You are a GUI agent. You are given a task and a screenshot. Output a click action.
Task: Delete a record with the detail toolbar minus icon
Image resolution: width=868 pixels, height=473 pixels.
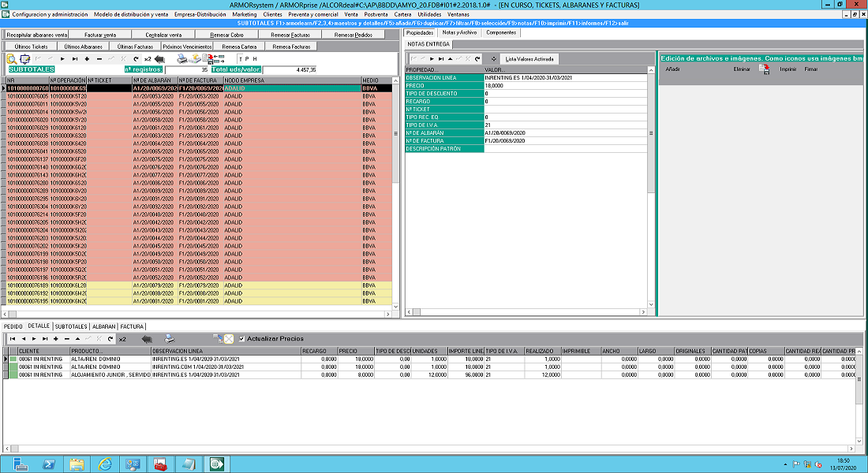pos(66,338)
